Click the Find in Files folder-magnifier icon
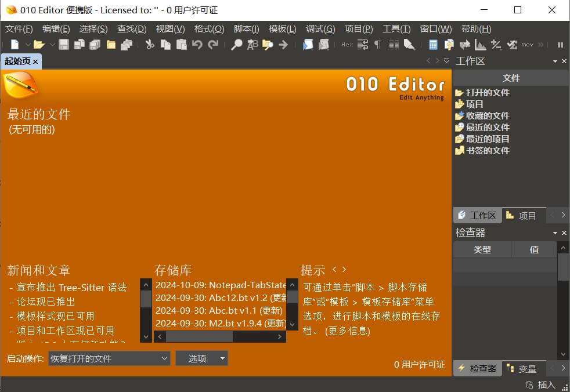Screen dimensions: 570x392 268,44
